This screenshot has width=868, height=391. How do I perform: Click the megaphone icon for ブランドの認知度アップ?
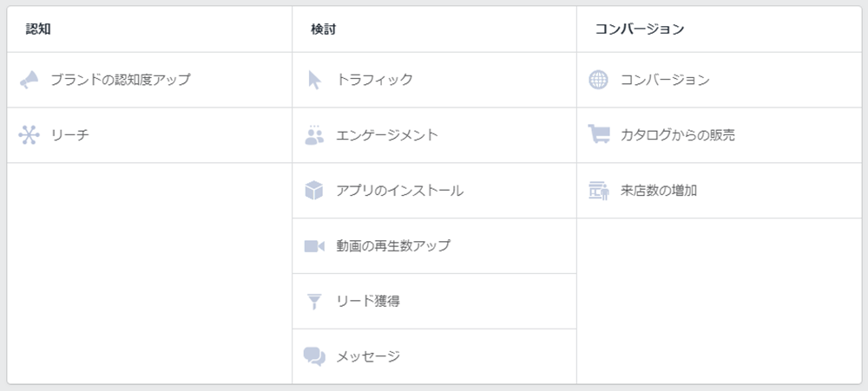tap(29, 80)
